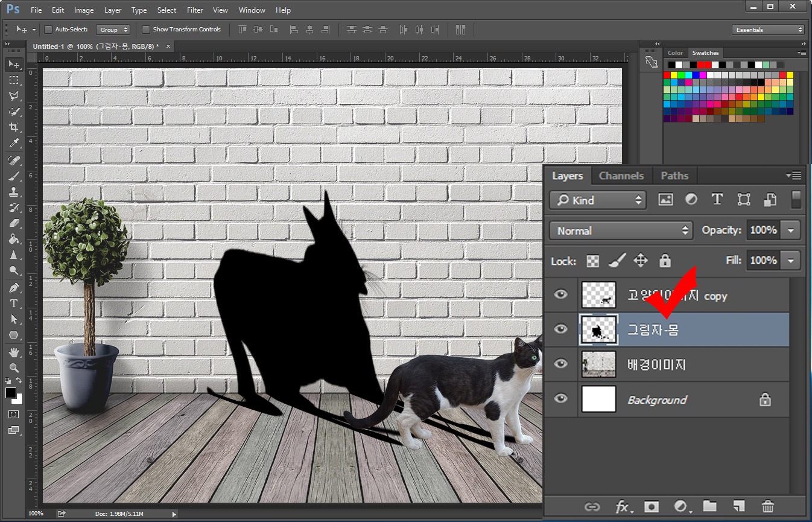The height and width of the screenshot is (522, 812).
Task: Select the Zoom tool
Action: tap(14, 368)
